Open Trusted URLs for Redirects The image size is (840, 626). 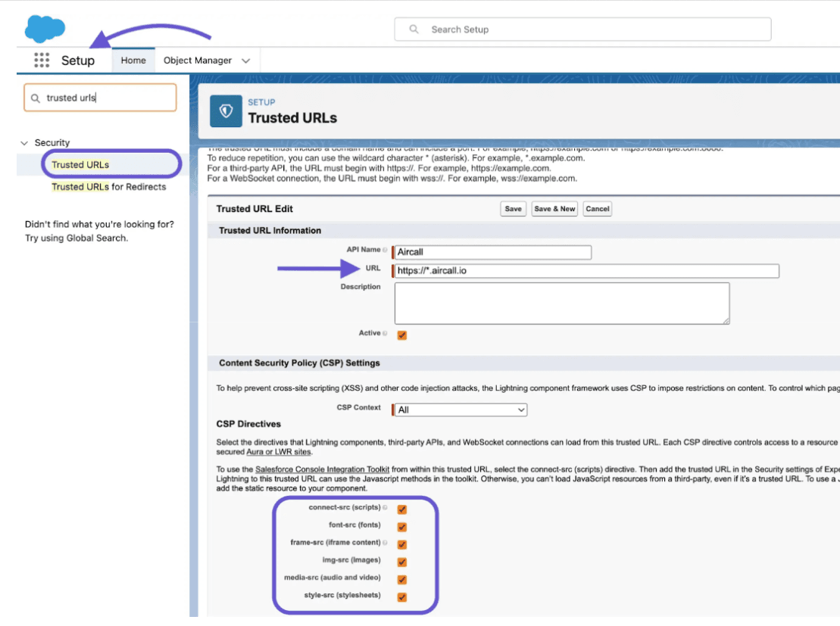point(111,187)
